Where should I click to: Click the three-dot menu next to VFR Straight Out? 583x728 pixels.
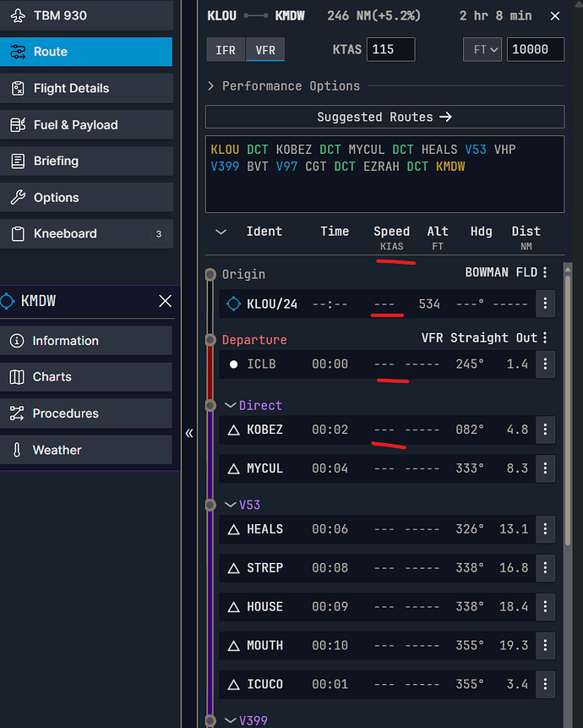point(545,338)
